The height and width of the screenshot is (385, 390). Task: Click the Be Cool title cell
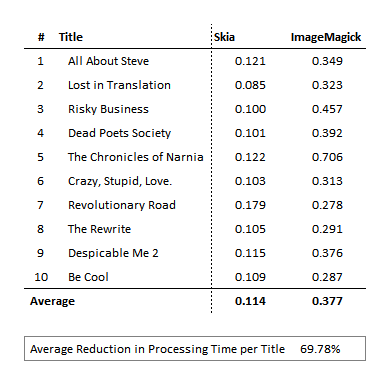pyautogui.click(x=88, y=277)
